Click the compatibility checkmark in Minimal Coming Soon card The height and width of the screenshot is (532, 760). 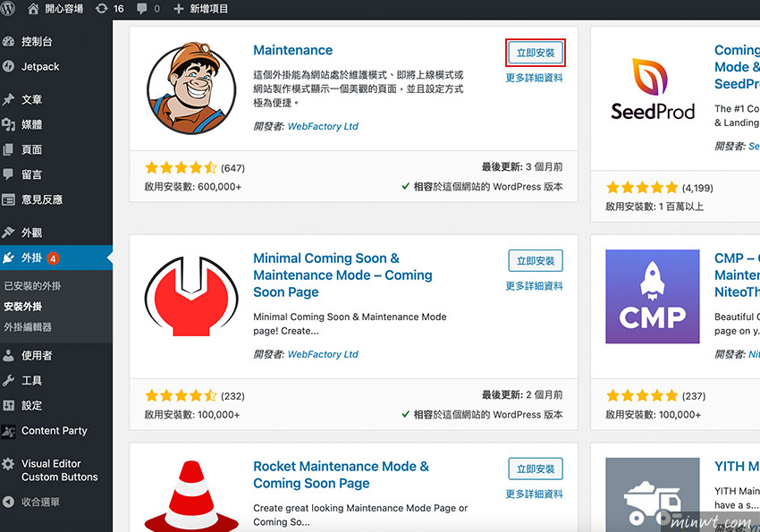406,414
